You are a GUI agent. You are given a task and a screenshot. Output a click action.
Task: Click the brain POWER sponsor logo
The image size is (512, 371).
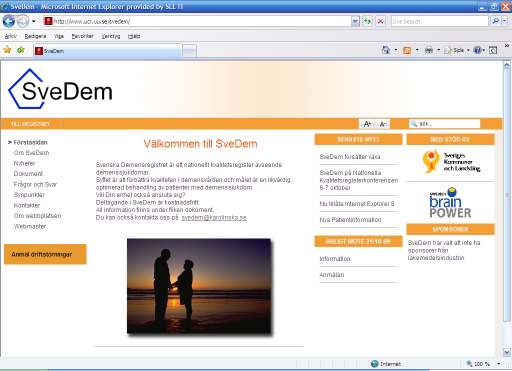(x=450, y=203)
